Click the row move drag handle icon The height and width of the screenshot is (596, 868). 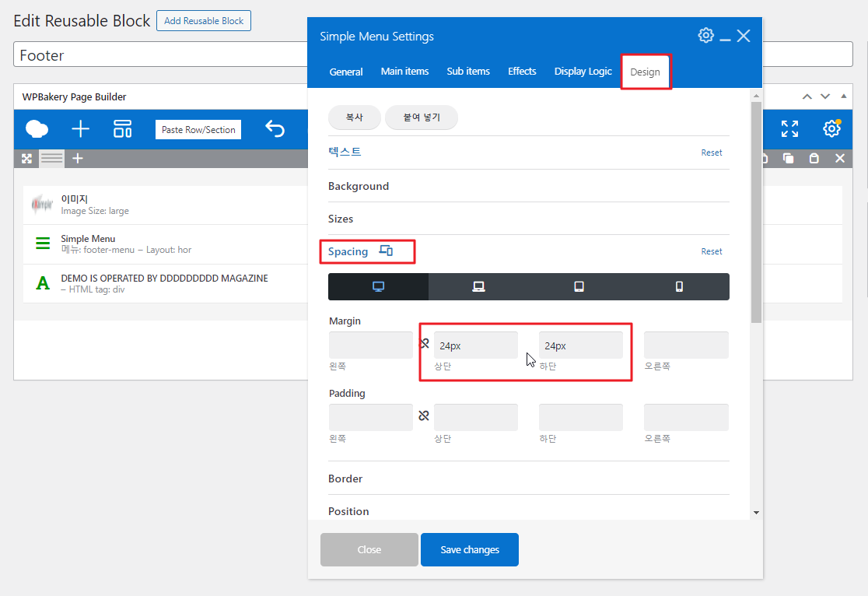point(26,159)
